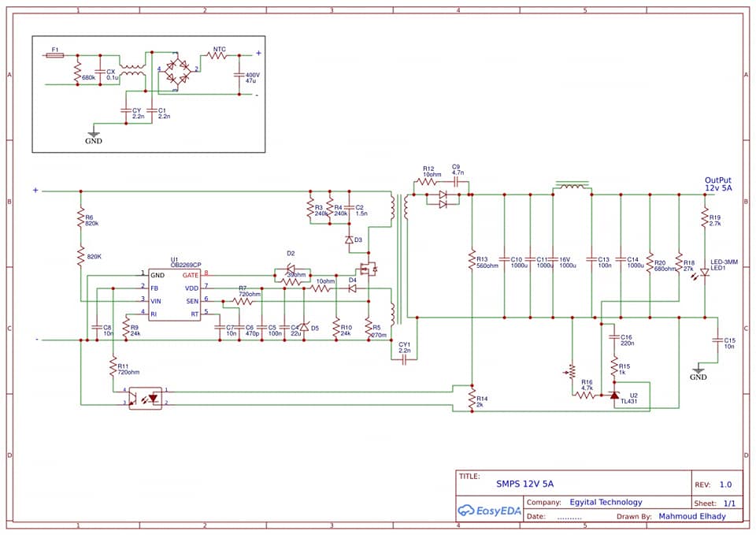Click the output inductor coil symbol
This screenshot has width=756, height=535.
[572, 186]
